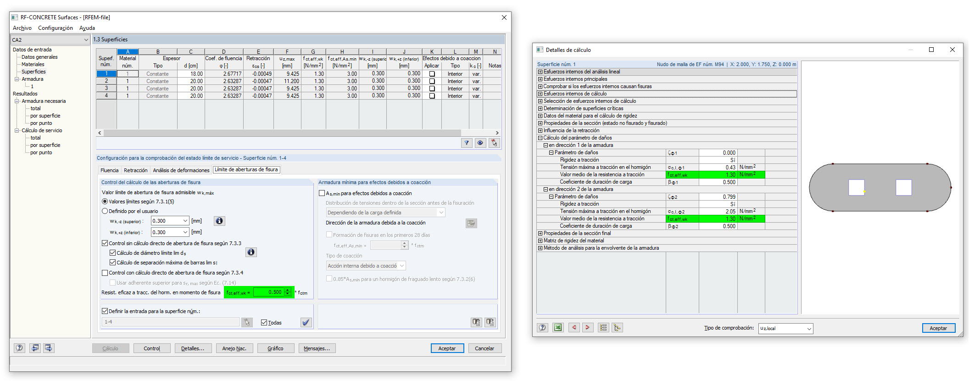Switch to the Análisis de deformaciones tab
980x381 pixels.
(x=181, y=170)
